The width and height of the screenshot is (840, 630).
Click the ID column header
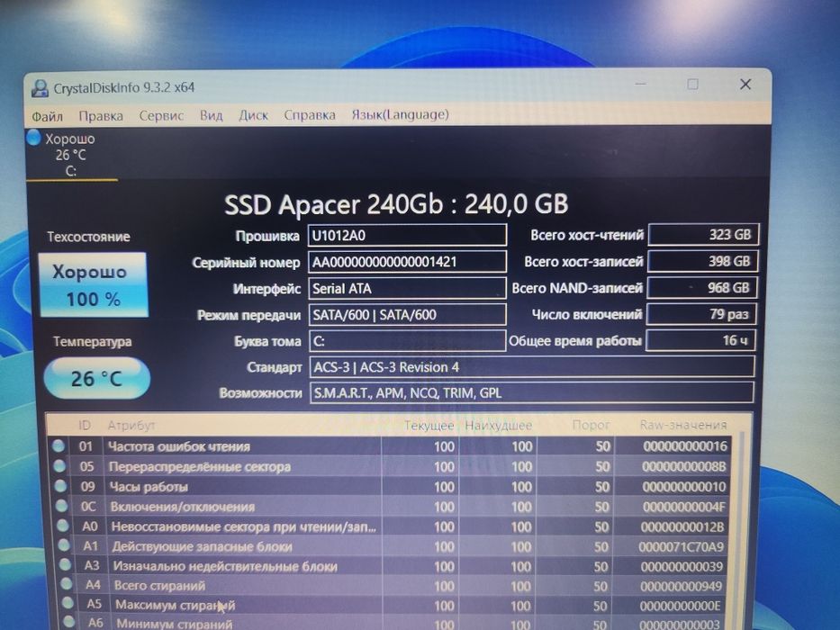click(x=85, y=426)
